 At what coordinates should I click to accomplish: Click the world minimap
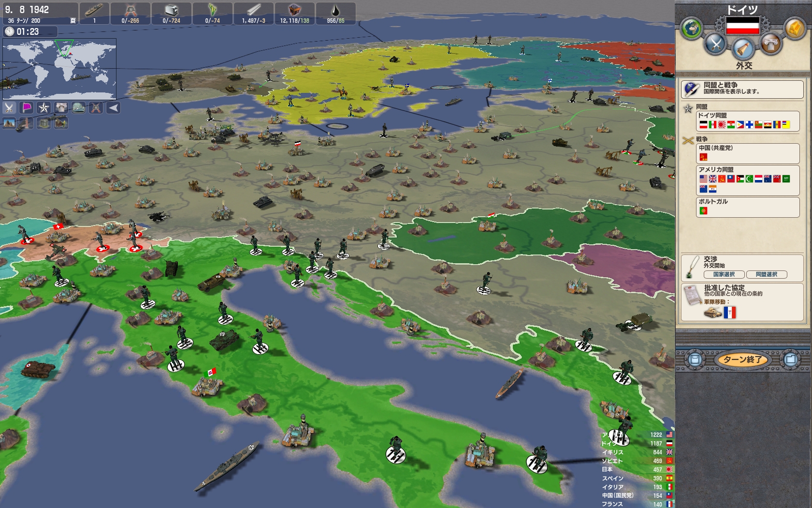click(x=59, y=69)
